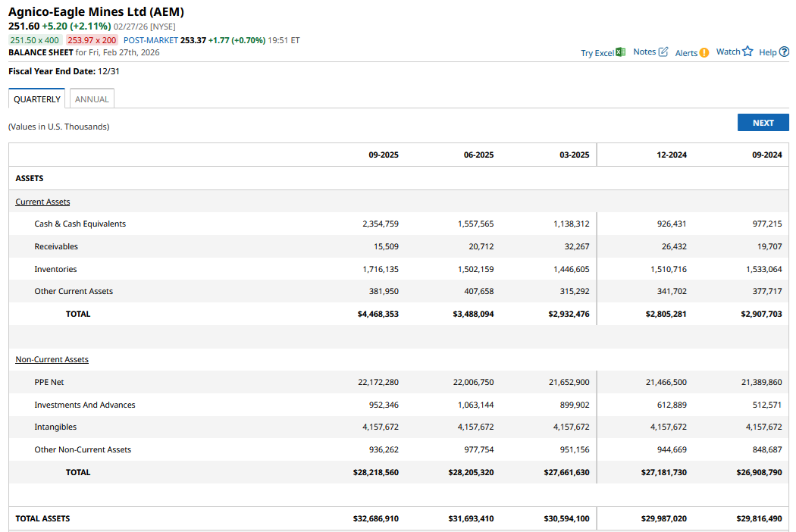Viewport: 796px width, 532px height.
Task: Select the Cash & Cash Equivalents row label
Action: pos(80,224)
